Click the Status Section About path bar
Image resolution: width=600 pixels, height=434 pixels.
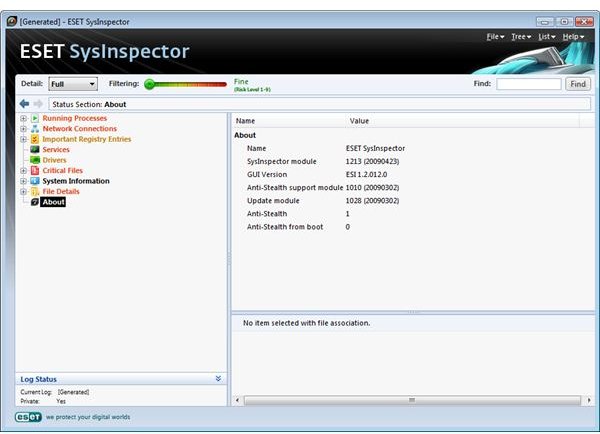click(x=319, y=104)
